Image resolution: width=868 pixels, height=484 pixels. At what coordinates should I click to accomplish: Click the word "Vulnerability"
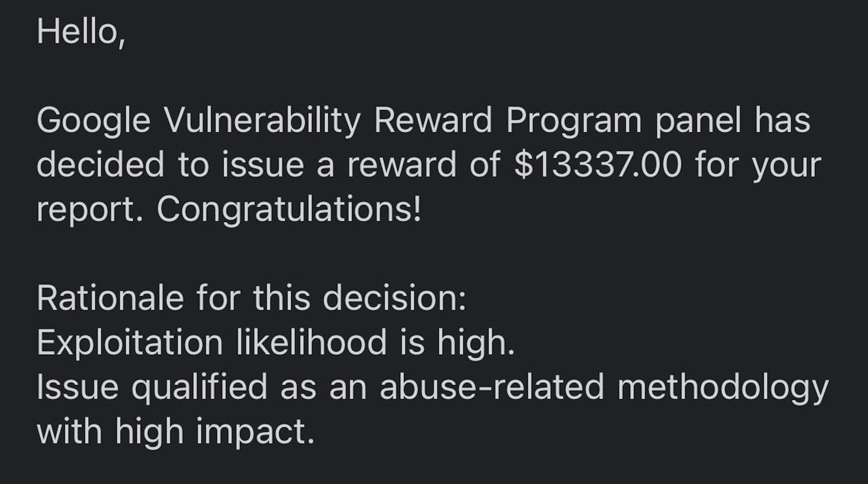tap(262, 121)
